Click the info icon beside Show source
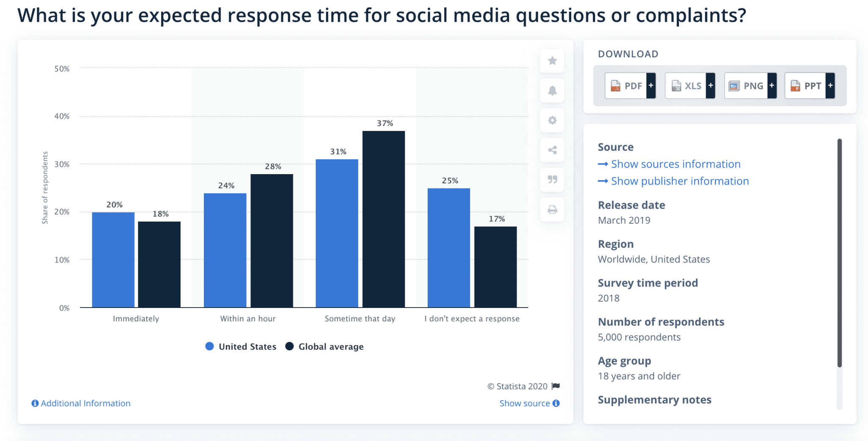 [x=556, y=403]
